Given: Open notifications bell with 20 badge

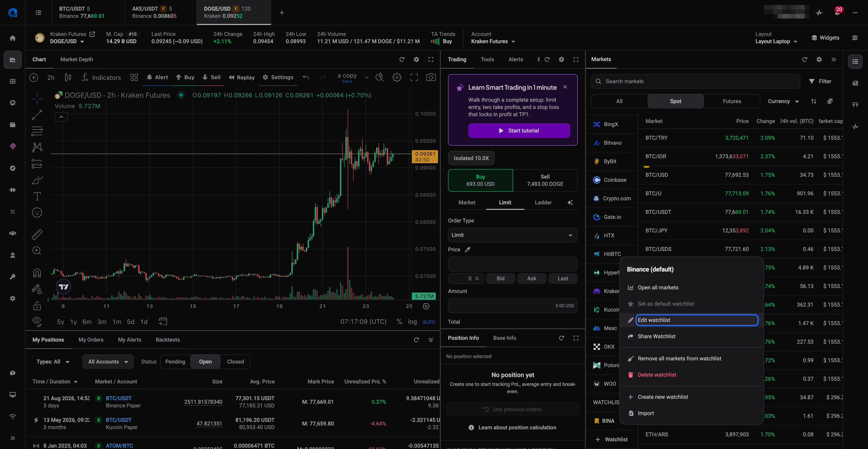Looking at the screenshot, I should tap(837, 12).
